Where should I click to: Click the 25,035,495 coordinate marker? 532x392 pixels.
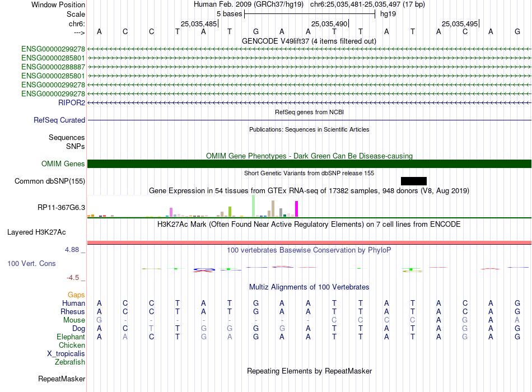point(460,24)
